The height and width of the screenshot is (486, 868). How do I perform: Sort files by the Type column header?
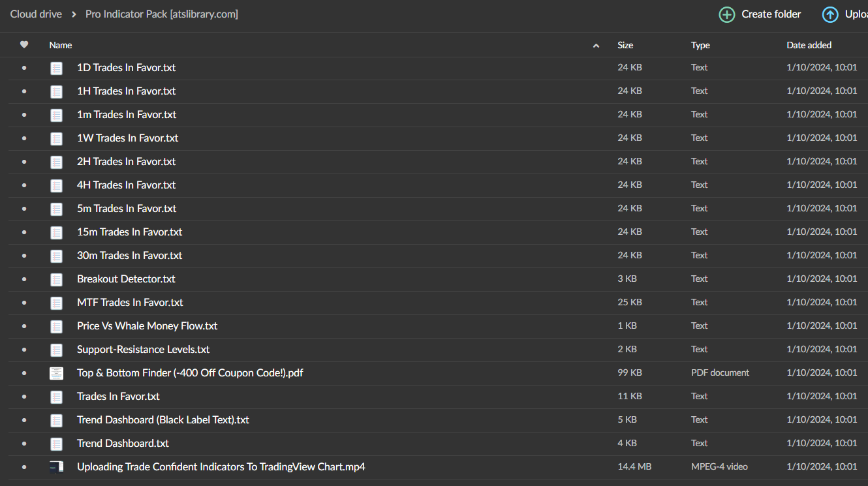[x=700, y=45]
